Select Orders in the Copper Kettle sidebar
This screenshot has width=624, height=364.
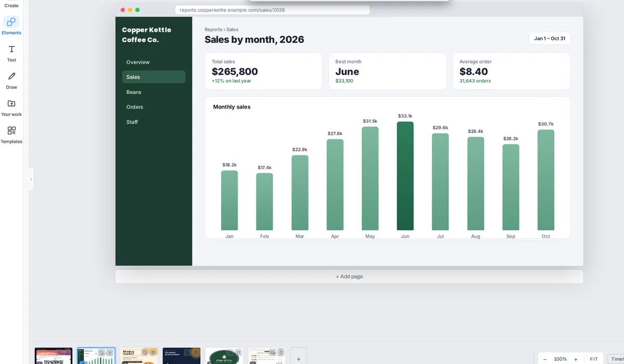point(154,107)
